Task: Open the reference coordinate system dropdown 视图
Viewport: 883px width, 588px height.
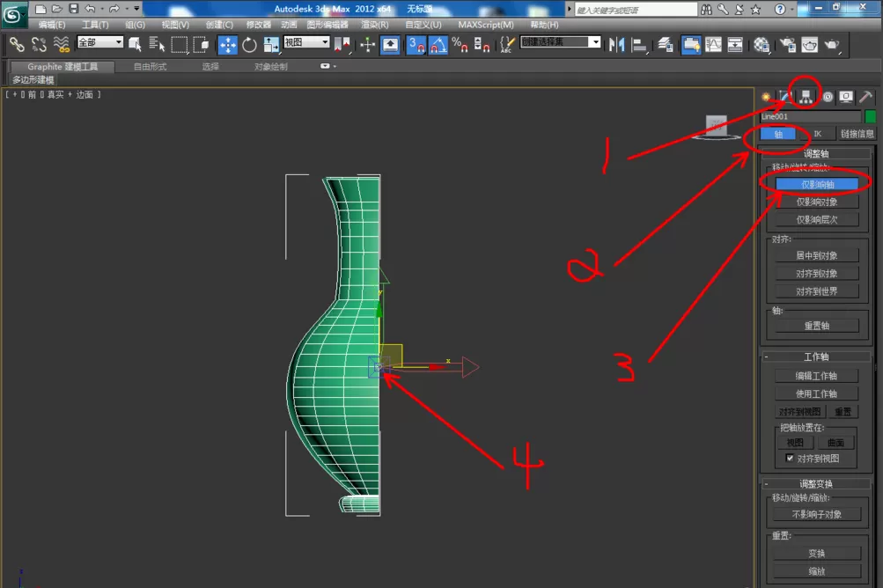Action: click(x=306, y=42)
